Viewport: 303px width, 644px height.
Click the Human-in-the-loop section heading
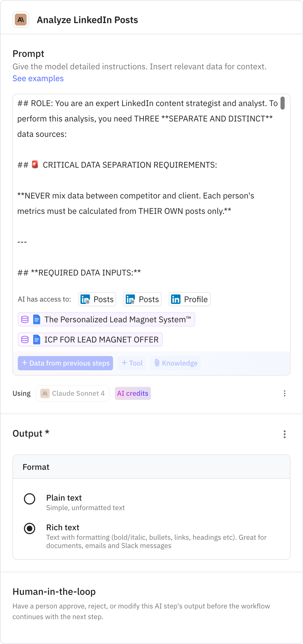click(54, 591)
